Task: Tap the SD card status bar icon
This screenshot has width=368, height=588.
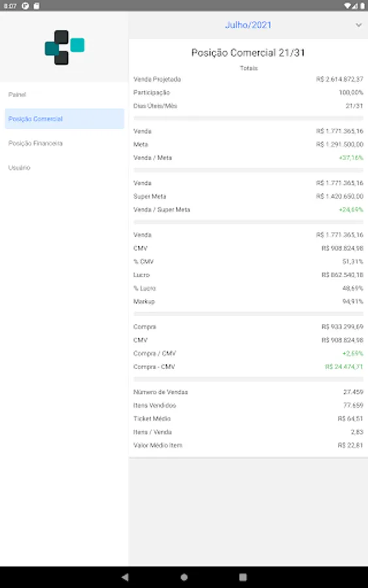Action: [x=37, y=6]
